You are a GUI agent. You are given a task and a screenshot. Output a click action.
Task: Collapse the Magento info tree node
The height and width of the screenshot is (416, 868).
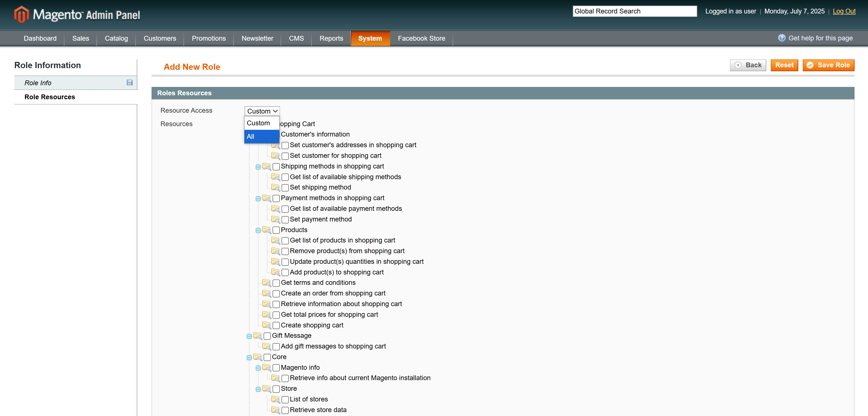pos(258,368)
